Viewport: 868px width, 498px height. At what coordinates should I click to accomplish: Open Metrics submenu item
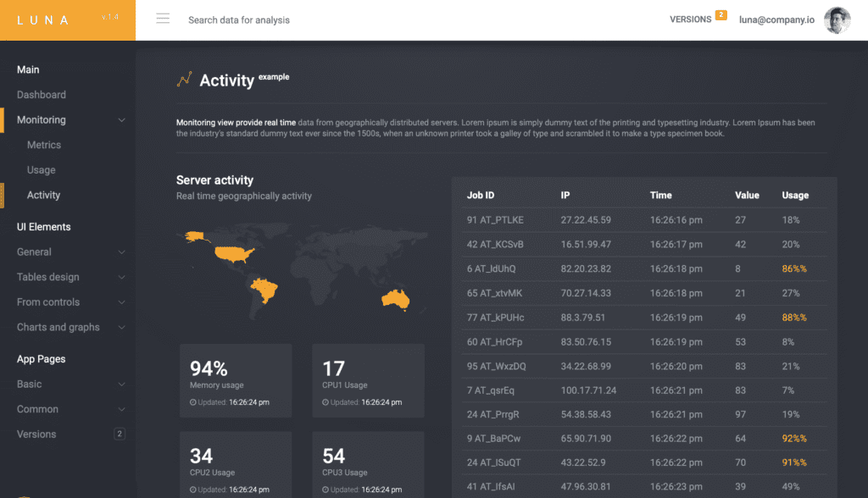[44, 145]
